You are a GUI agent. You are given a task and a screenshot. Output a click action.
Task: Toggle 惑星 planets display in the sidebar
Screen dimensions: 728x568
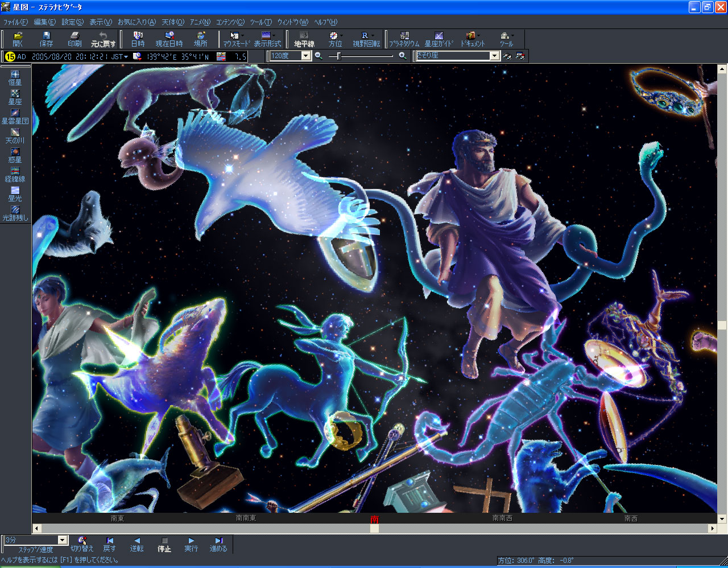tap(15, 155)
